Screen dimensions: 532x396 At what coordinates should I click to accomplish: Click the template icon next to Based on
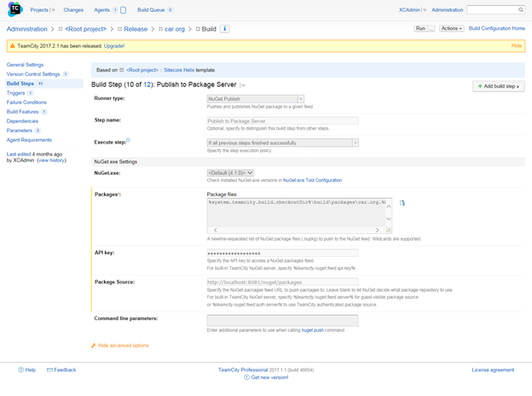(x=121, y=70)
